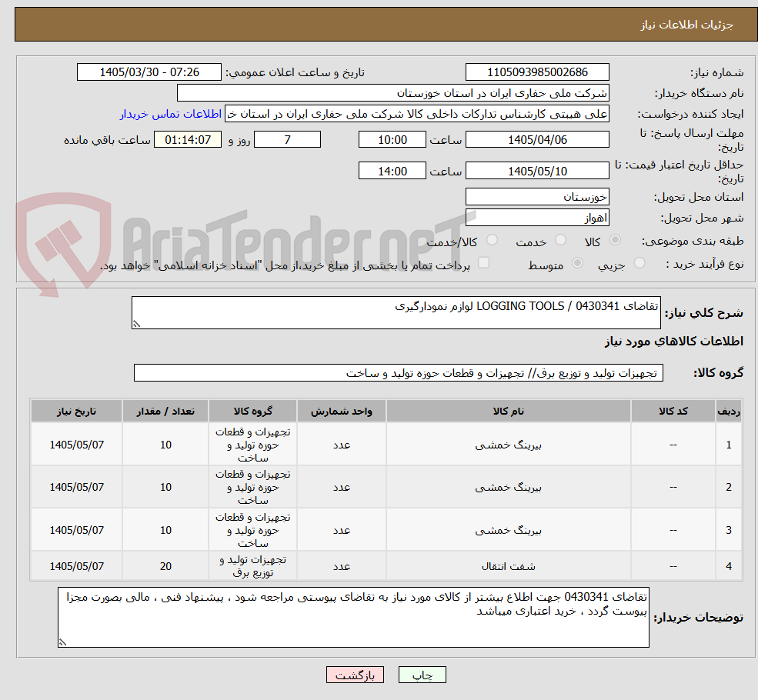Click row number 3 cell
The height and width of the screenshot is (700, 758).
pyautogui.click(x=729, y=531)
